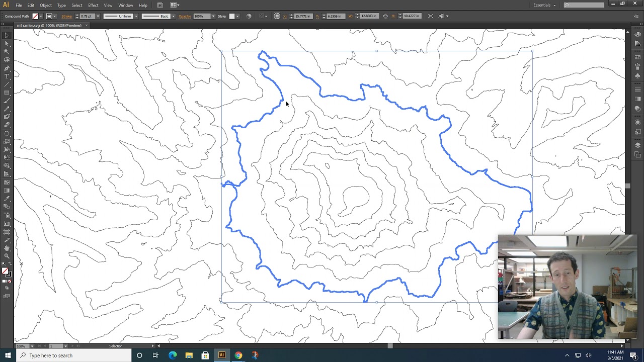Click the Illustrator search field
The width and height of the screenshot is (644, 362).
tap(584, 5)
